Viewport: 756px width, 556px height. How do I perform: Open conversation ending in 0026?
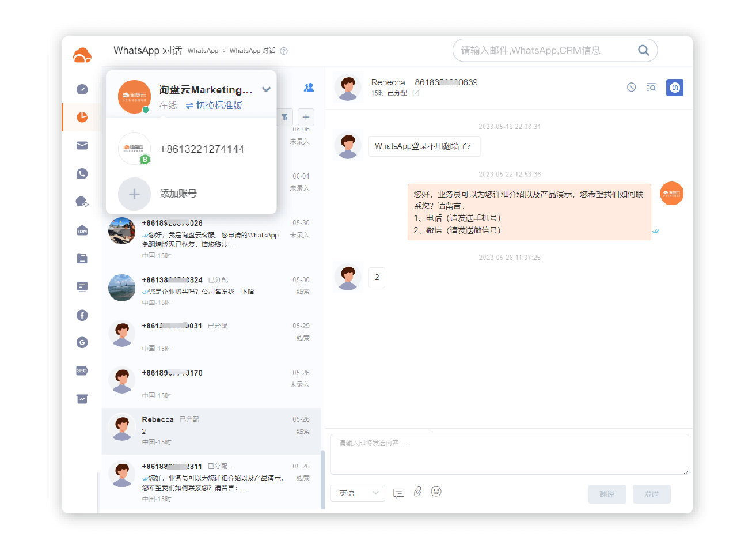tap(211, 239)
